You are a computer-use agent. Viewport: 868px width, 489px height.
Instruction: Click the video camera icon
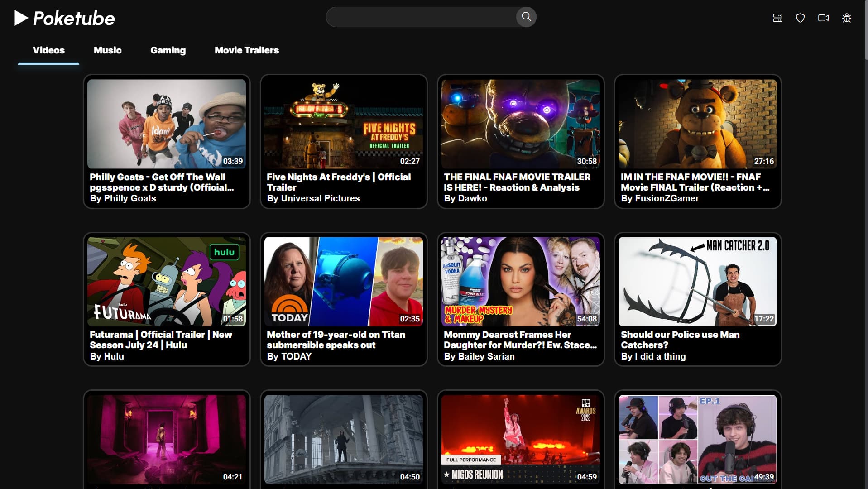pos(823,18)
